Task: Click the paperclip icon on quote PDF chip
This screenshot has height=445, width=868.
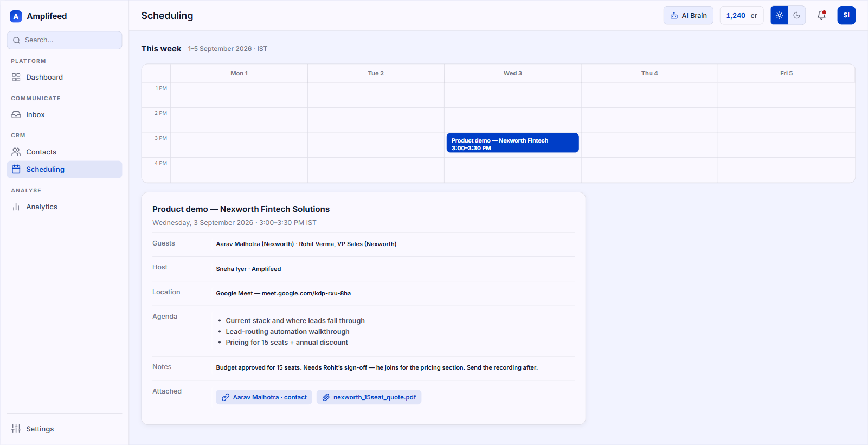Action: 326,397
